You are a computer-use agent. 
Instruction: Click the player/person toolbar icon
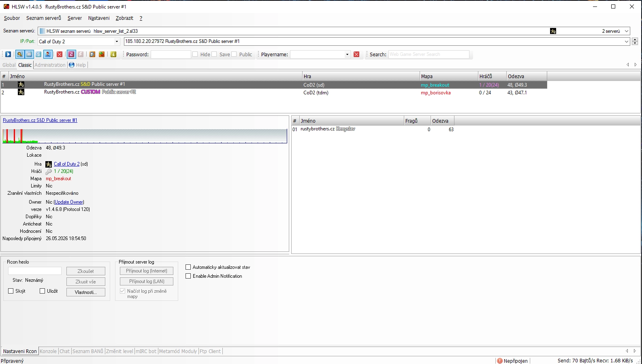pos(48,54)
